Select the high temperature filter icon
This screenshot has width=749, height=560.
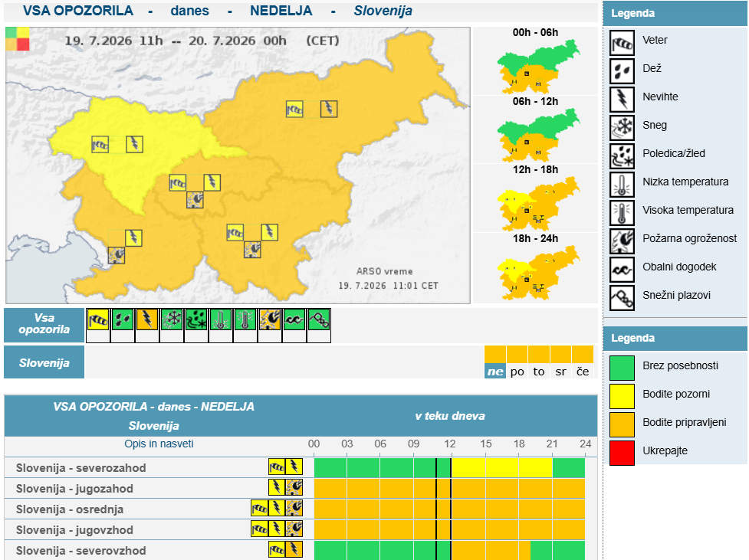click(245, 319)
